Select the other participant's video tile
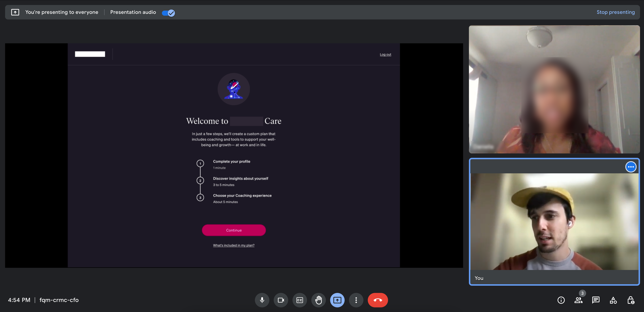 pyautogui.click(x=554, y=89)
